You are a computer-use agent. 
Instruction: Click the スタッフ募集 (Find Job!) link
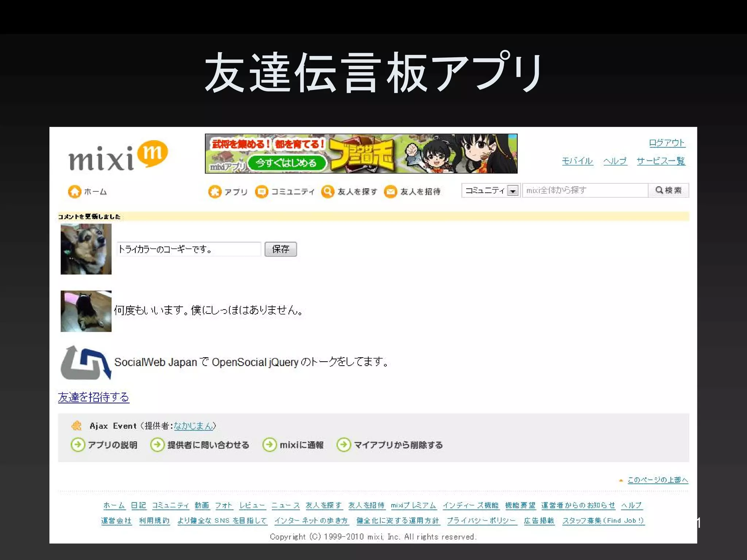[x=603, y=521]
